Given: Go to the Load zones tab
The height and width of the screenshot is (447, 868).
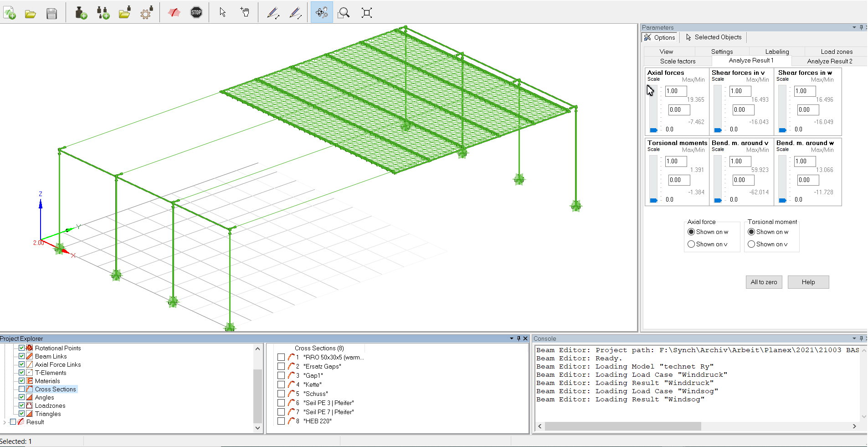Looking at the screenshot, I should (837, 52).
